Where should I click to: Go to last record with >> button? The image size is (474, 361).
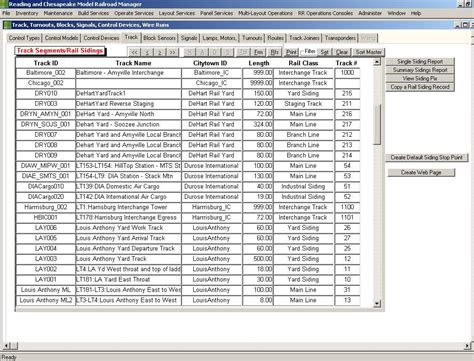(x=172, y=52)
